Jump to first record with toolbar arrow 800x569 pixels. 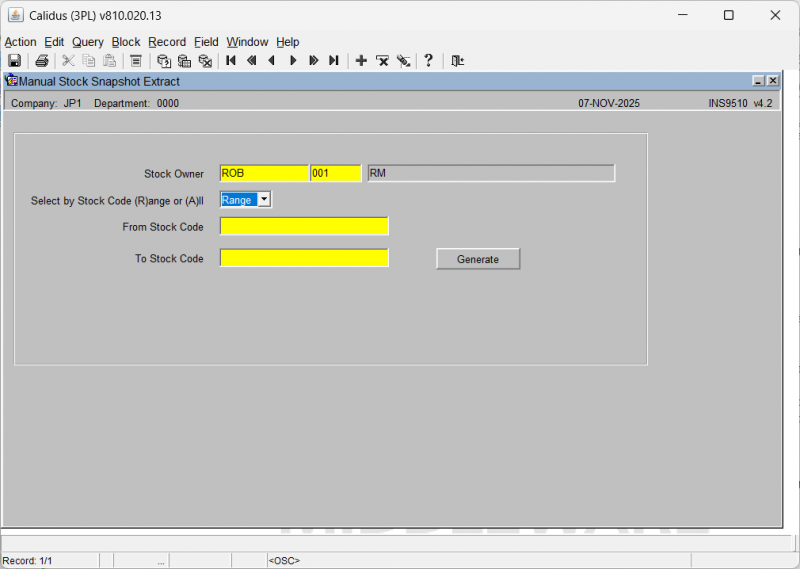point(231,61)
